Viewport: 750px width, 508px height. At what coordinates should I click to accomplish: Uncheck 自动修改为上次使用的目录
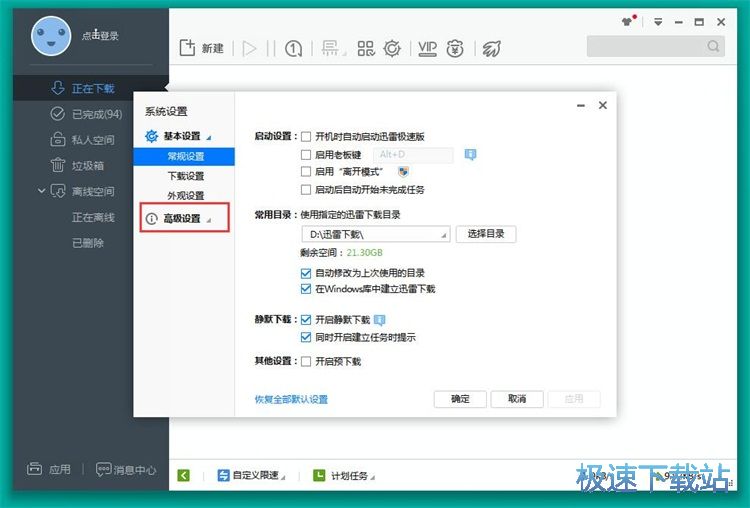point(306,273)
